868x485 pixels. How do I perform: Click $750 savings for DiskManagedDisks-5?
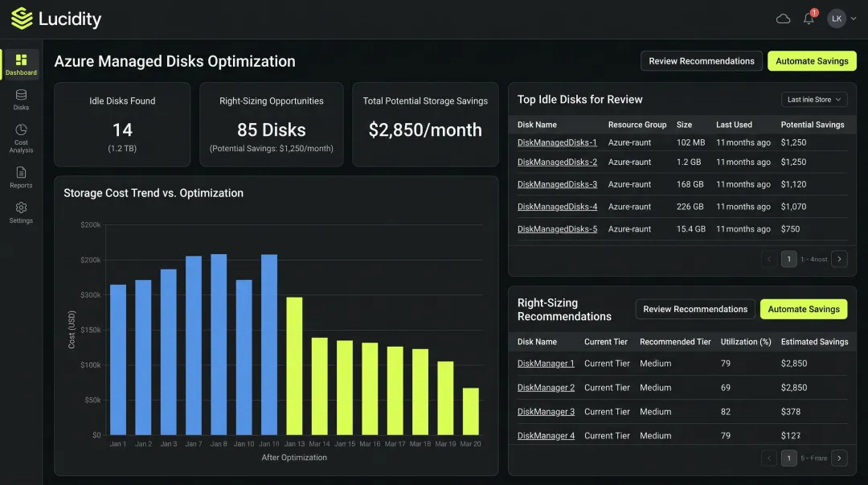(x=790, y=229)
